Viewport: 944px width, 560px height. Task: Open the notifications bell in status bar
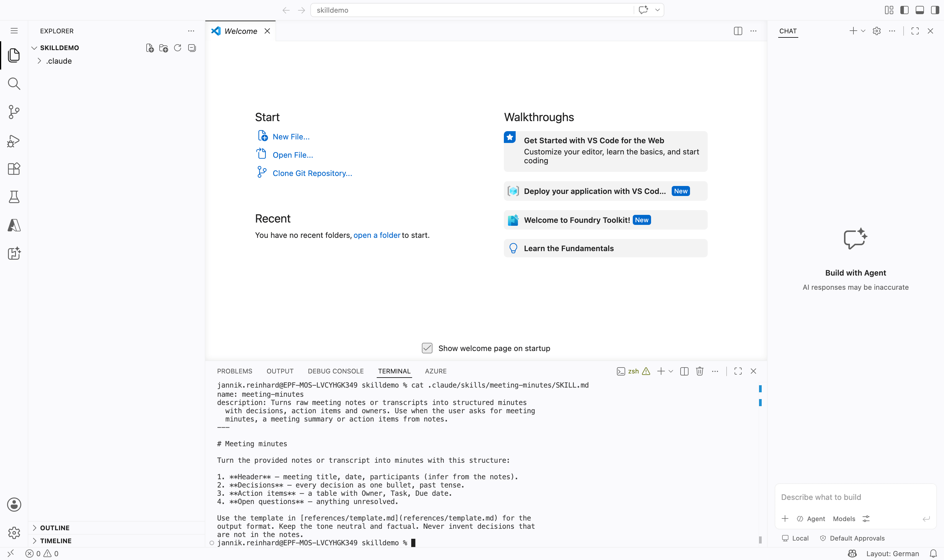click(x=933, y=554)
